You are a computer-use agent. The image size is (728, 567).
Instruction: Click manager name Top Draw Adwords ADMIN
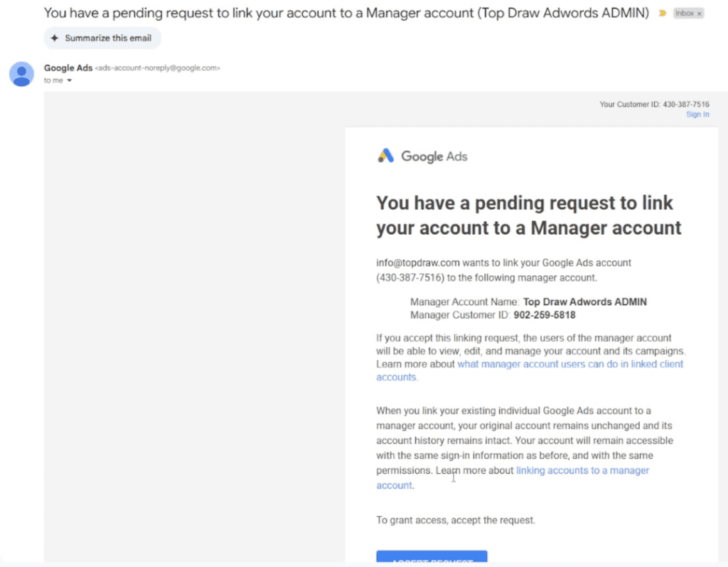coord(584,302)
